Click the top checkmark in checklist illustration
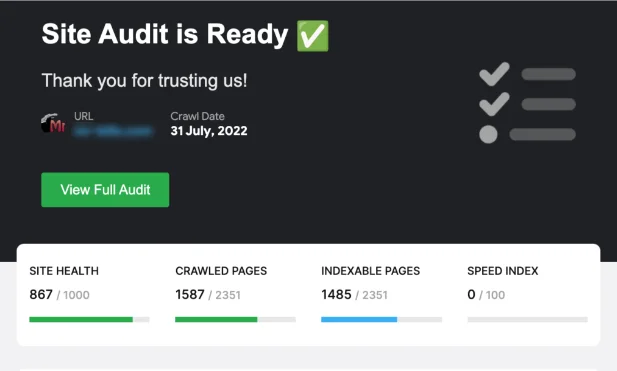This screenshot has height=371, width=617. tap(494, 74)
